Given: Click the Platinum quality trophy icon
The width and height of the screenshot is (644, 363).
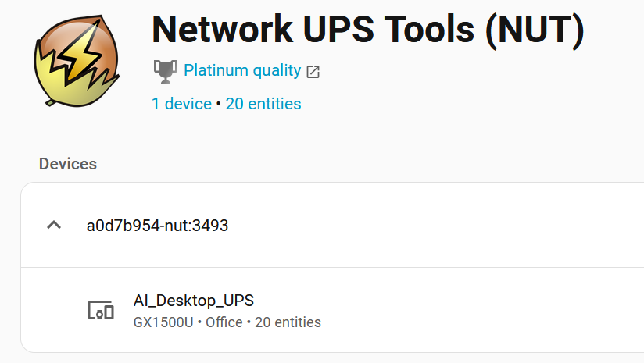Looking at the screenshot, I should [x=164, y=71].
